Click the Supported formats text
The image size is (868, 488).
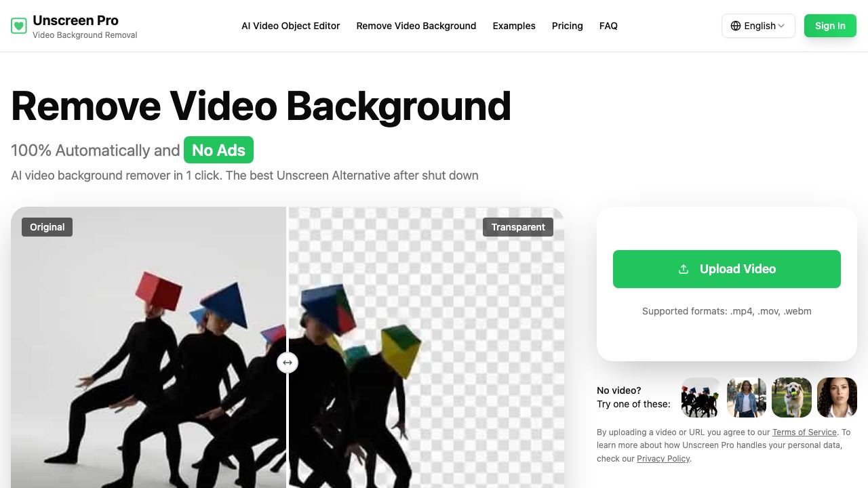pyautogui.click(x=727, y=311)
